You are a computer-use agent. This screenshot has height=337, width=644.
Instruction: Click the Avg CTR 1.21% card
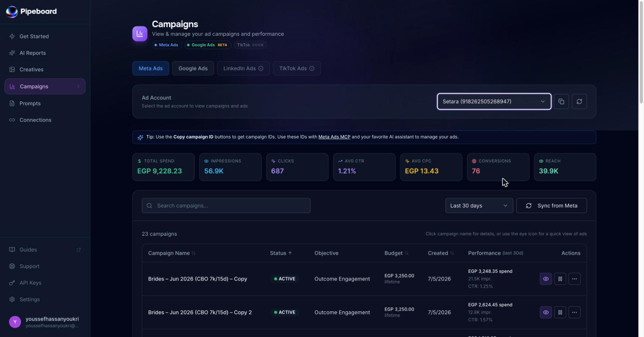click(x=364, y=167)
